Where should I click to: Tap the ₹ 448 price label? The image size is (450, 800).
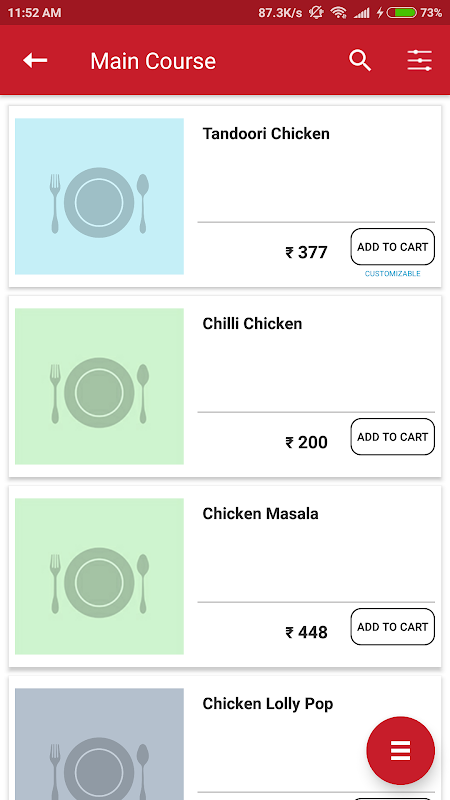click(306, 633)
